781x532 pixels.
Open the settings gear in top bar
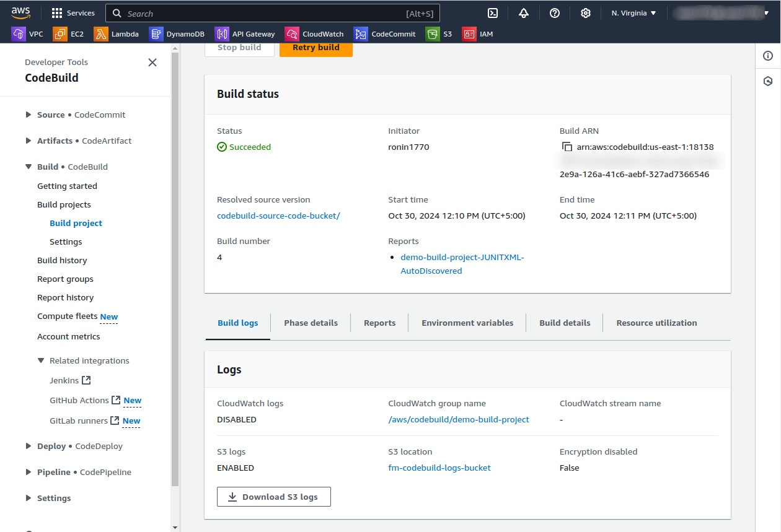coord(585,13)
